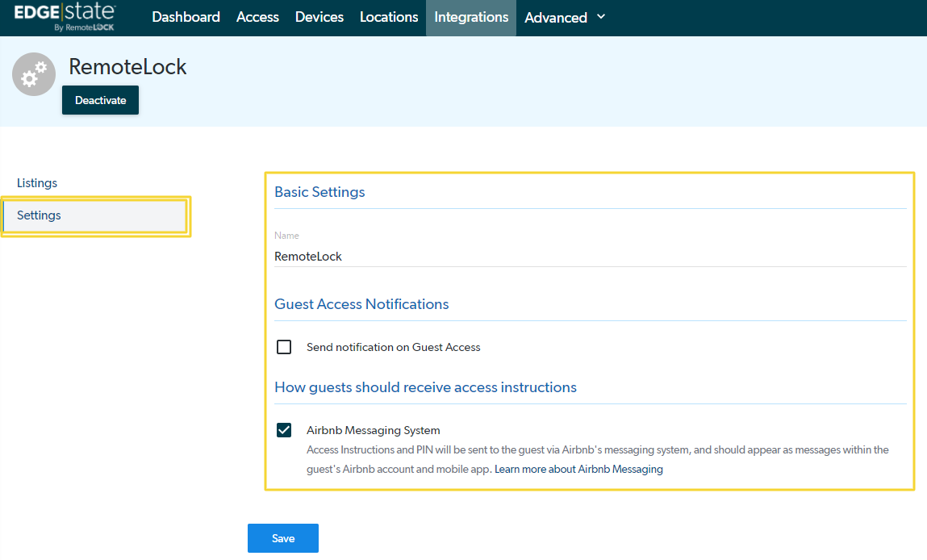Click the Name input field containing RemoteLock
The width and height of the screenshot is (927, 560).
tap(590, 256)
